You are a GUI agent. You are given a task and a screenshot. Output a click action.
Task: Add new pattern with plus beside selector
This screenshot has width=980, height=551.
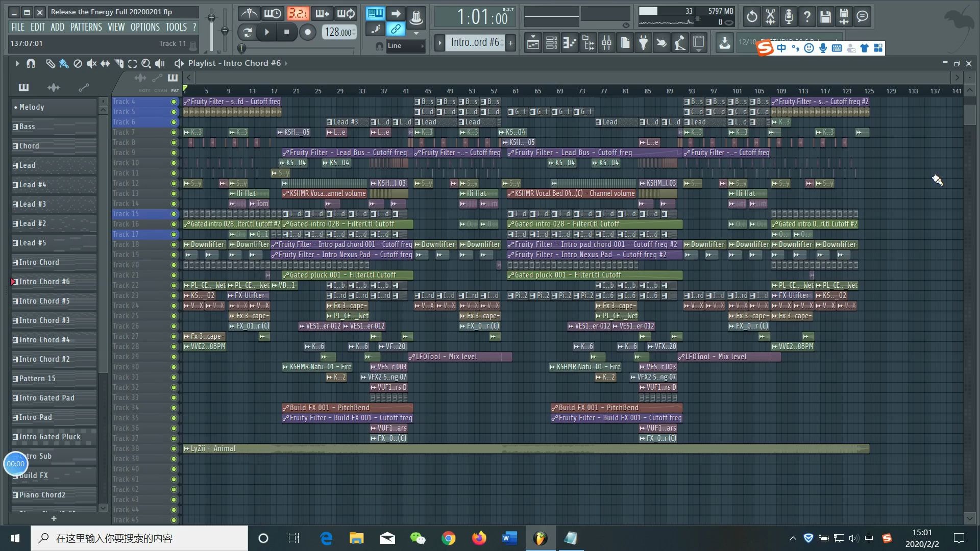(x=510, y=43)
